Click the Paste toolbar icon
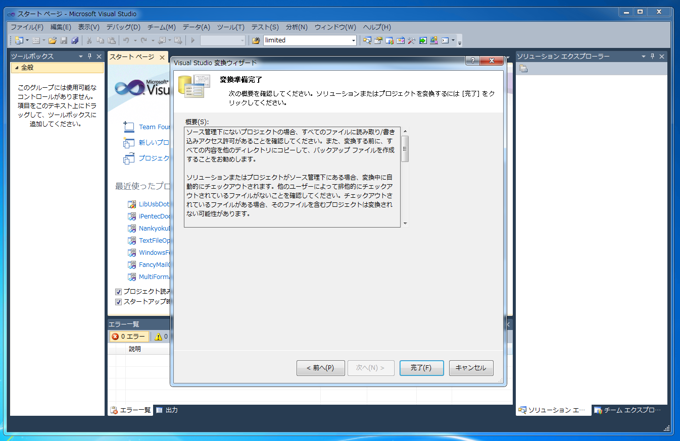Screen dimensions: 680x441 [111, 40]
